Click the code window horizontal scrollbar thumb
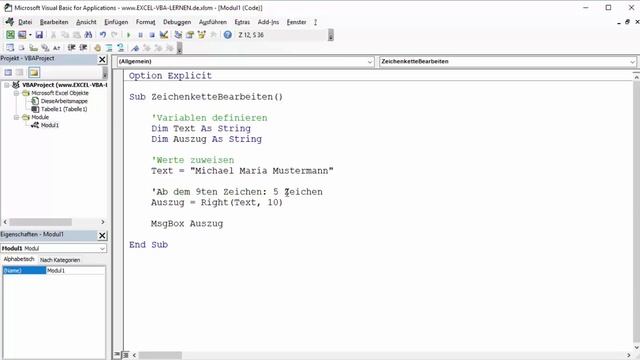 tap(160, 355)
